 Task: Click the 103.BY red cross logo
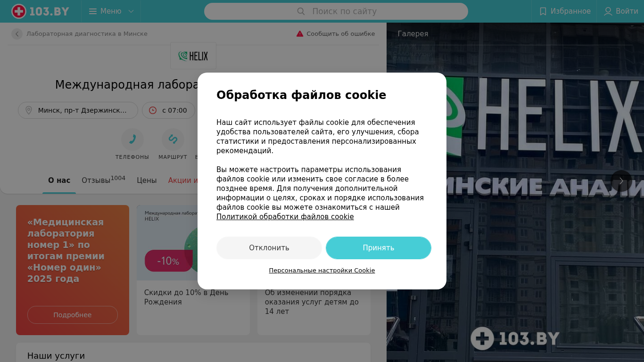coord(19,11)
